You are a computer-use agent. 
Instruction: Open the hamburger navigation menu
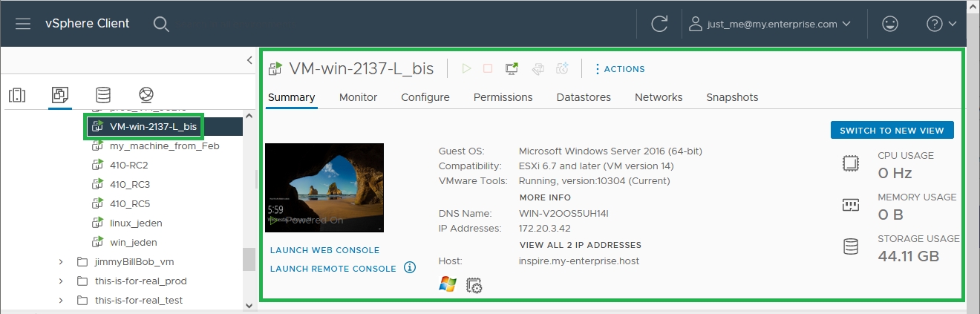23,24
